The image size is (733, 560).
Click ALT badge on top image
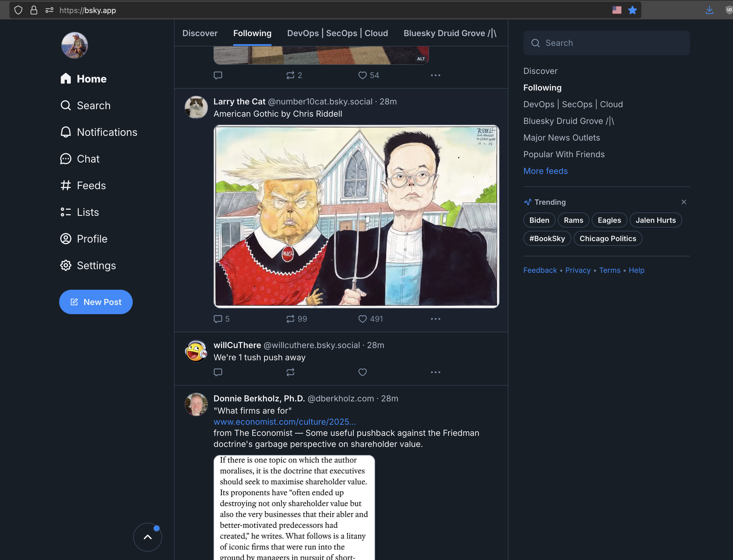click(x=421, y=59)
